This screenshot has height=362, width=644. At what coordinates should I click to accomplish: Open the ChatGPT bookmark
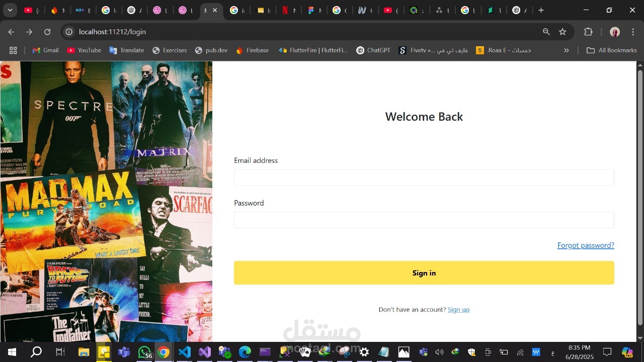click(x=373, y=50)
